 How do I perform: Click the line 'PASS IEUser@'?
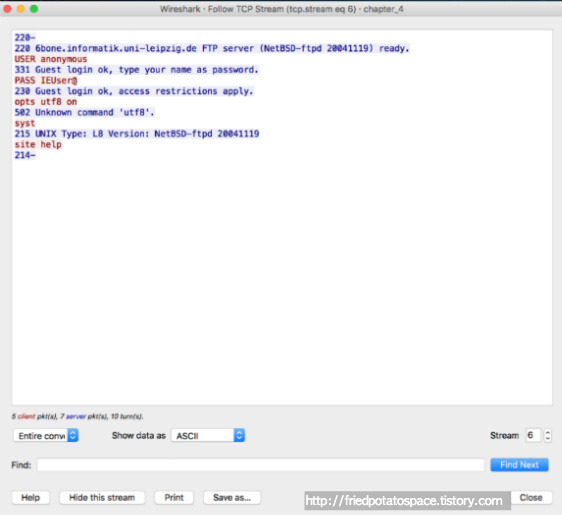coord(46,80)
